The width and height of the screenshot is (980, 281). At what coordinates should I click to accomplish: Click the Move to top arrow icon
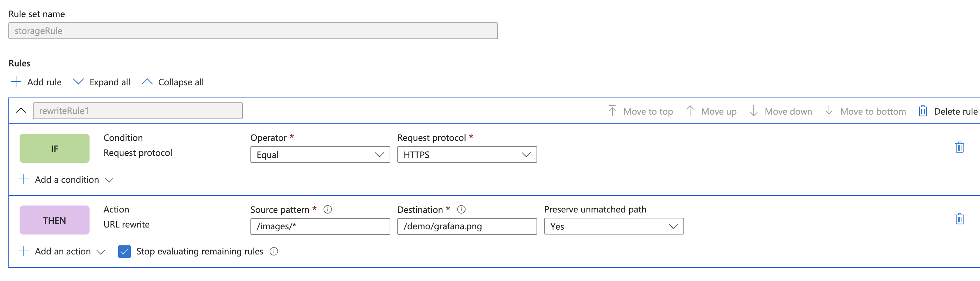pos(612,111)
